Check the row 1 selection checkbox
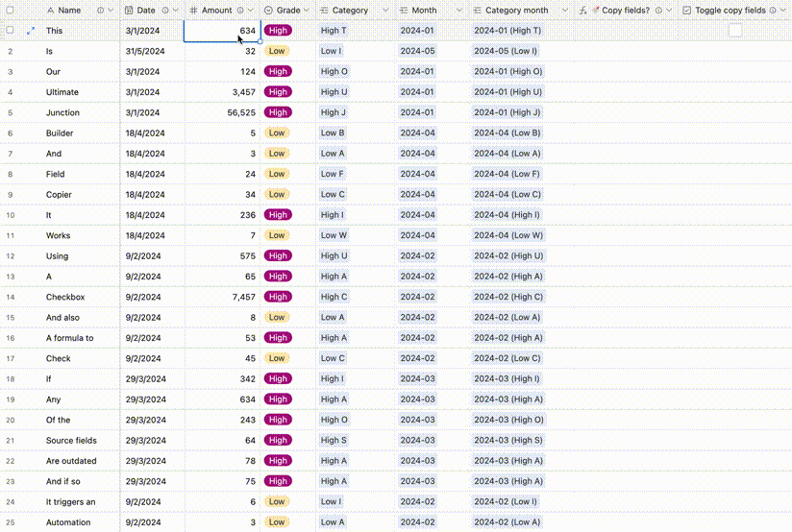This screenshot has height=532, width=792. [10, 31]
